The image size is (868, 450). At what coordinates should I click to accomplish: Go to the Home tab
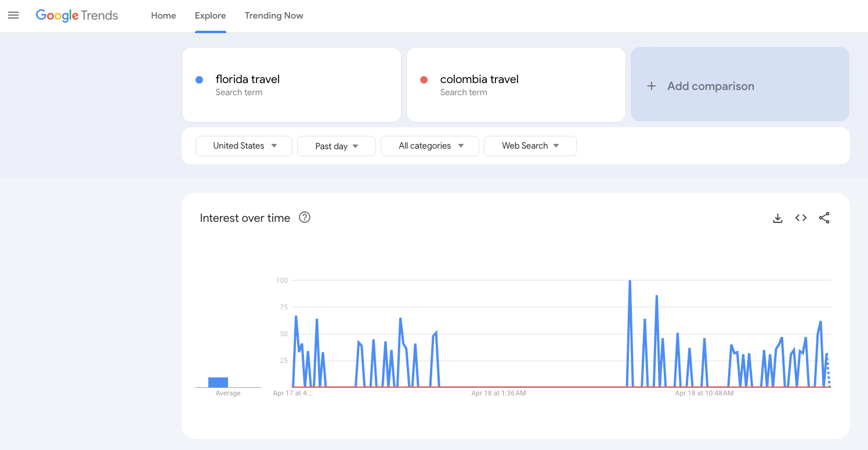164,16
